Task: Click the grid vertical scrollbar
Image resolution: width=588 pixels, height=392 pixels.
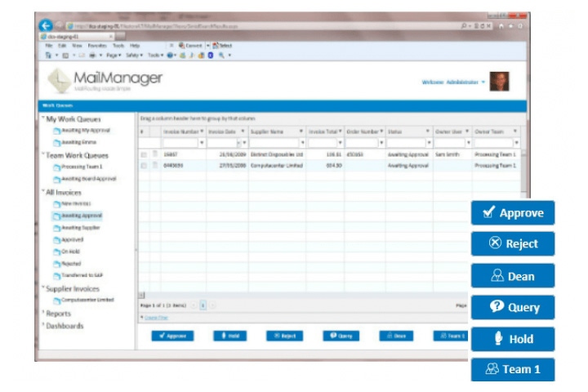Action: [x=523, y=172]
